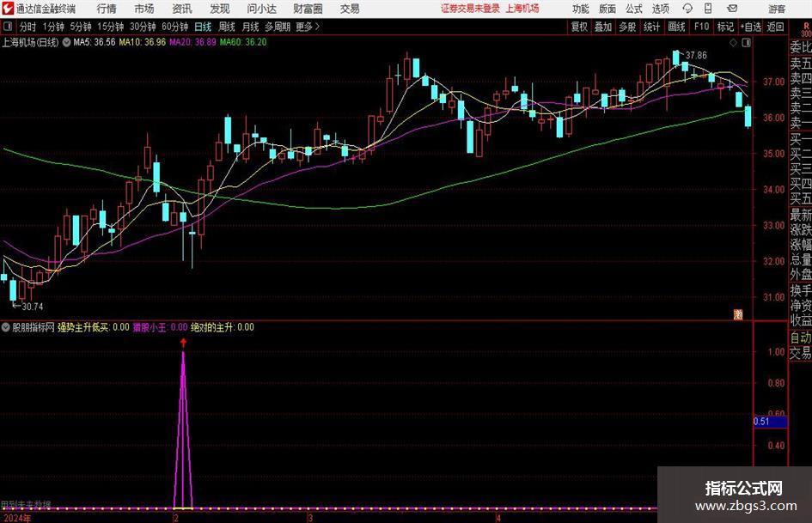Open the 问小达 menu

click(261, 9)
